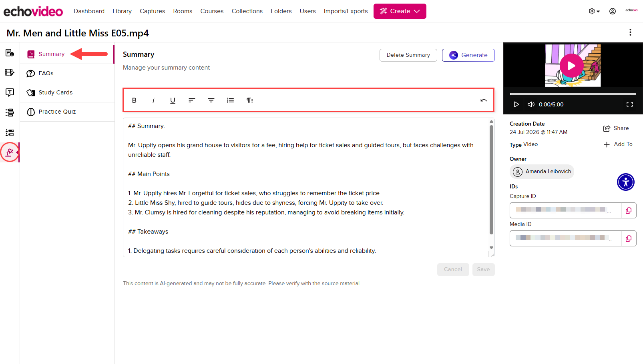
Task: Share this media
Action: point(616,128)
